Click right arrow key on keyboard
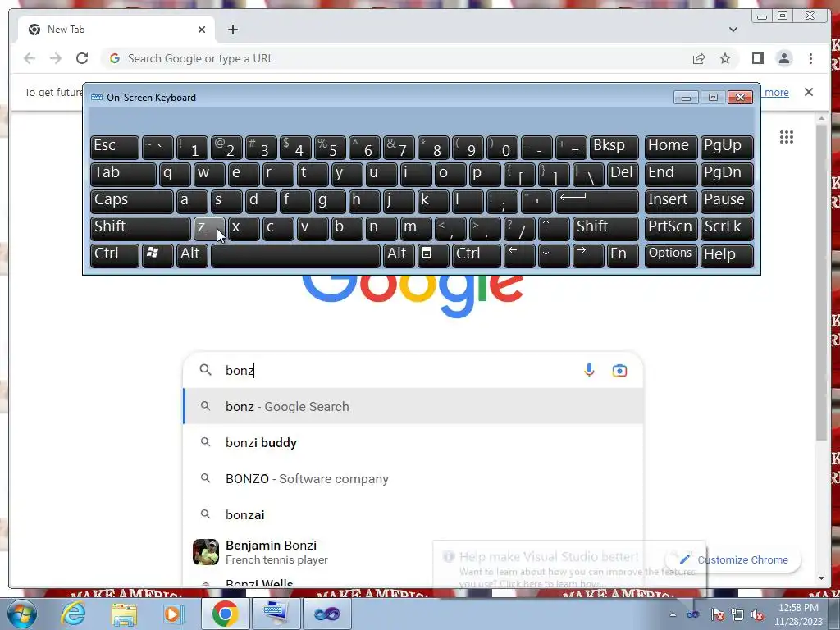840x630 pixels. click(587, 255)
